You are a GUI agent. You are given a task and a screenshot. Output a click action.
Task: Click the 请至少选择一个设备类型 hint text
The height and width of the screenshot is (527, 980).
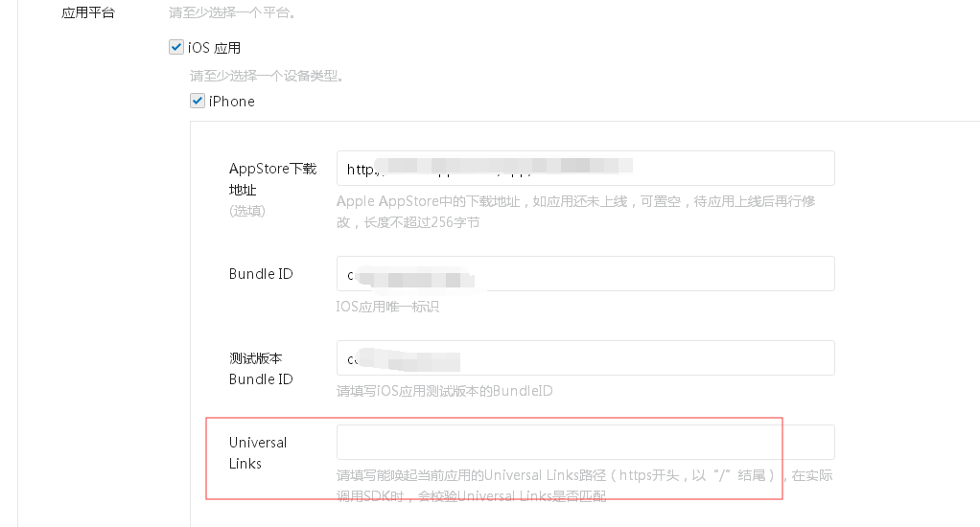pos(267,77)
